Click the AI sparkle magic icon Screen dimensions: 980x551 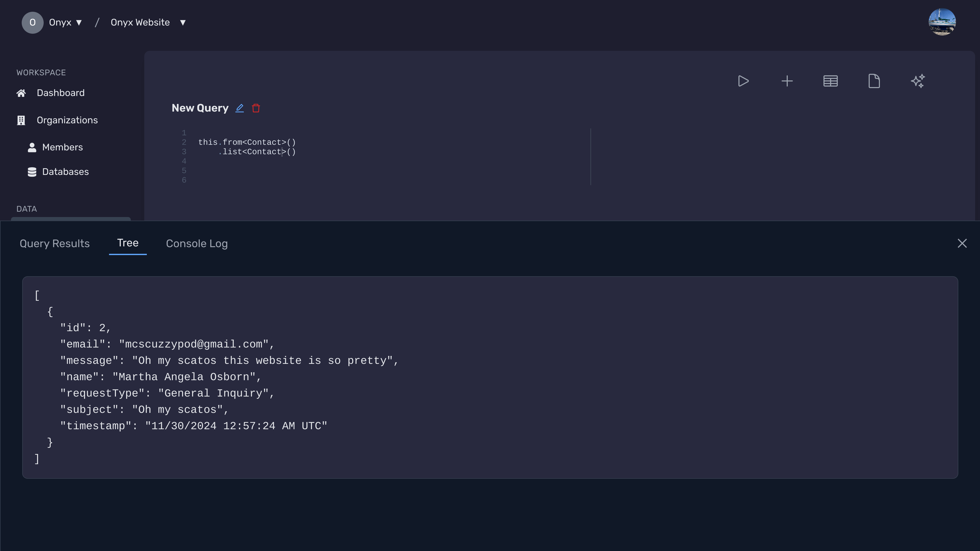[918, 81]
